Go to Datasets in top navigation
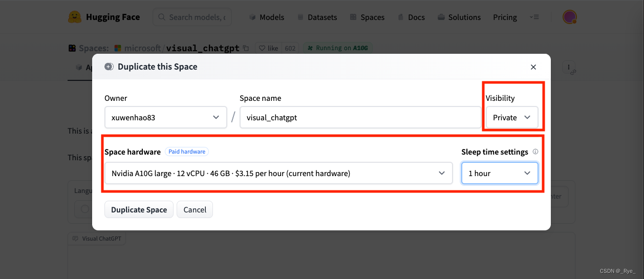 (x=317, y=17)
